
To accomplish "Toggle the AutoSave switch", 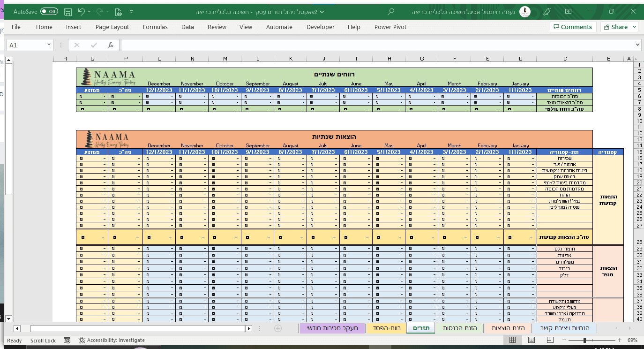I will 49,12.
